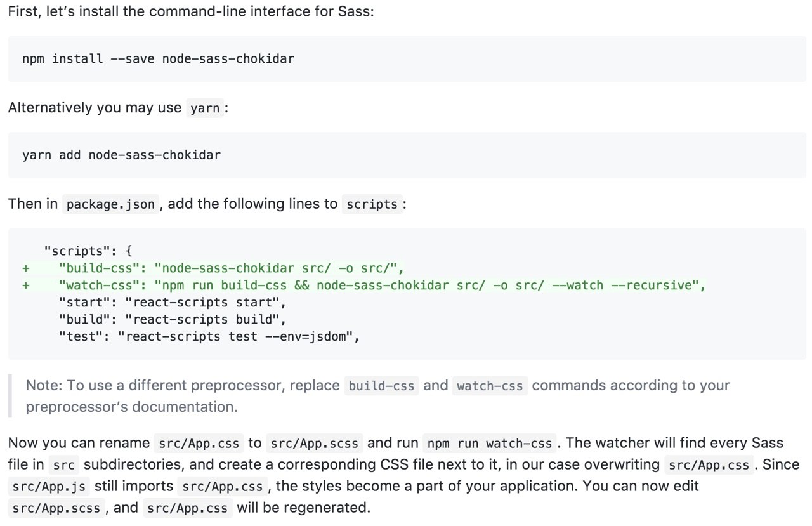The image size is (812, 526).
Task: Click the "will be regenerated" text
Action: (303, 508)
